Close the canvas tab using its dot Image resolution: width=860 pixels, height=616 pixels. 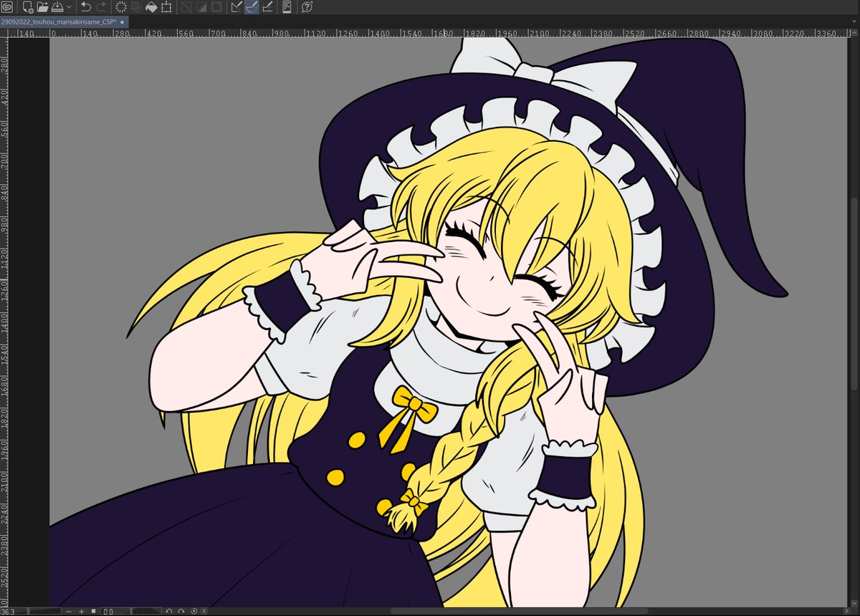pos(122,22)
